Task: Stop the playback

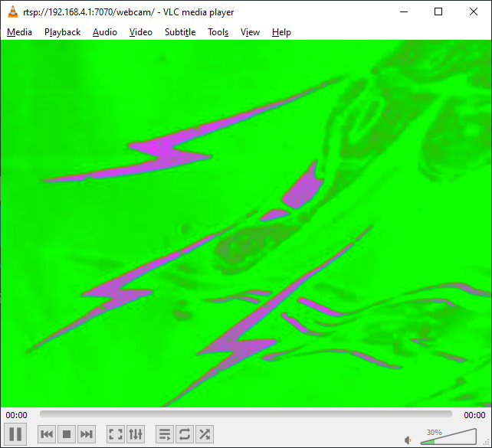Action: pyautogui.click(x=67, y=434)
